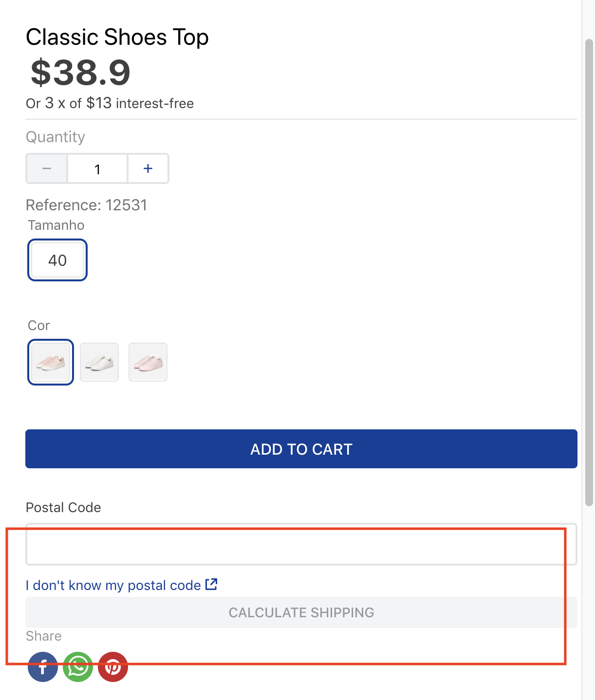Select size 40 under Tamanho
595x700 pixels.
point(57,260)
